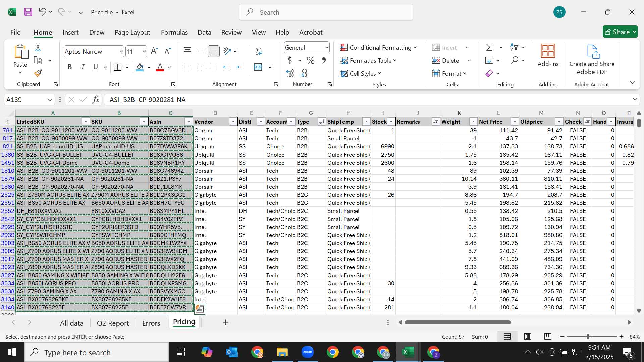This screenshot has width=644, height=362.
Task: Click the Insert Function fx icon
Action: click(96, 99)
